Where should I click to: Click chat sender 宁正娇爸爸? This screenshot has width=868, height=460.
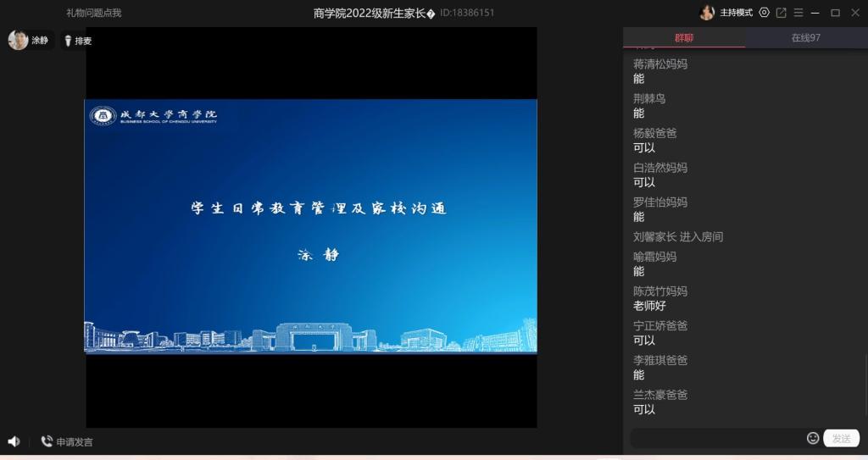[x=660, y=325]
